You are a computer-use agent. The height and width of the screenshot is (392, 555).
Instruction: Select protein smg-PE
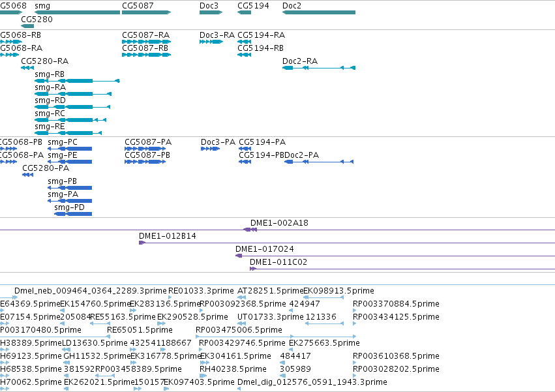[70, 162]
